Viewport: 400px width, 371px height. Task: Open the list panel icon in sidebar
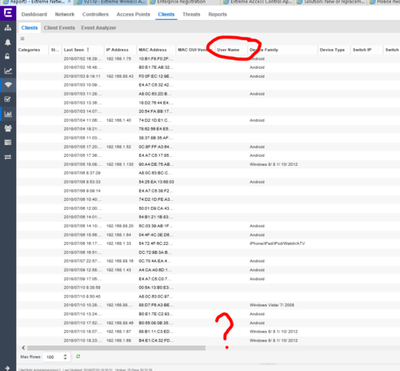tap(8, 143)
